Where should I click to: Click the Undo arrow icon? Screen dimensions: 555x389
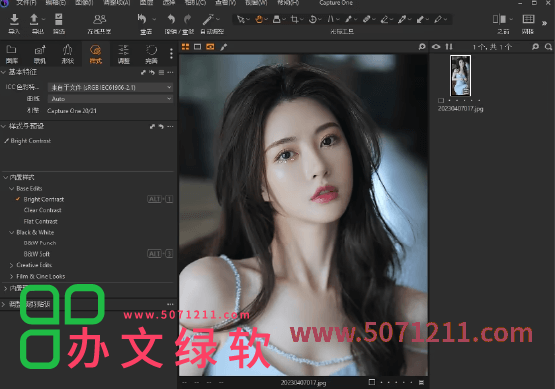pyautogui.click(x=171, y=19)
